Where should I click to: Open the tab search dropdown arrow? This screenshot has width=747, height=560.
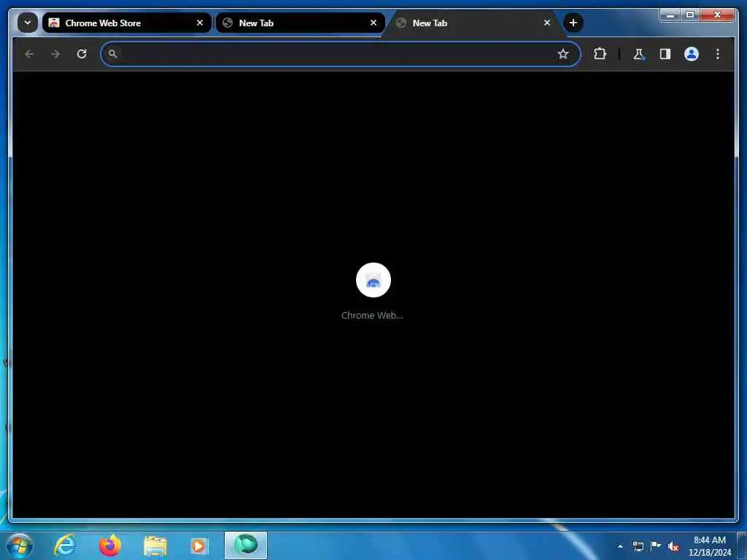28,23
